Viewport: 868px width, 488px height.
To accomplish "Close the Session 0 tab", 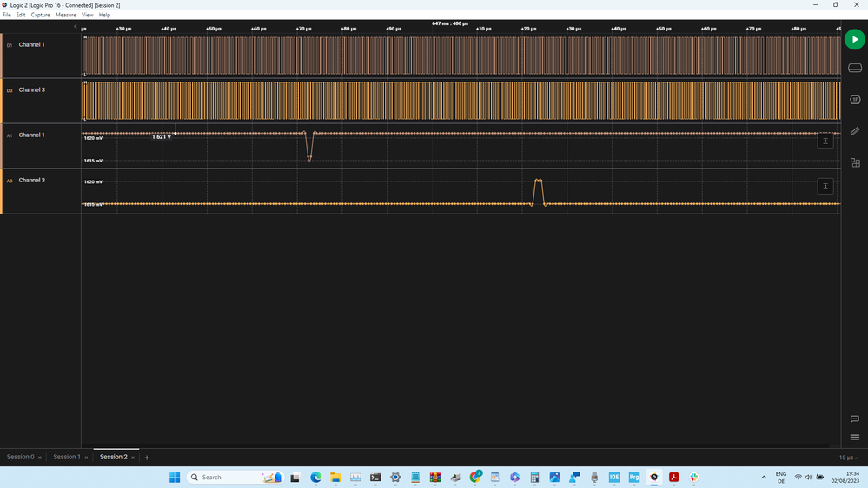I will point(40,458).
